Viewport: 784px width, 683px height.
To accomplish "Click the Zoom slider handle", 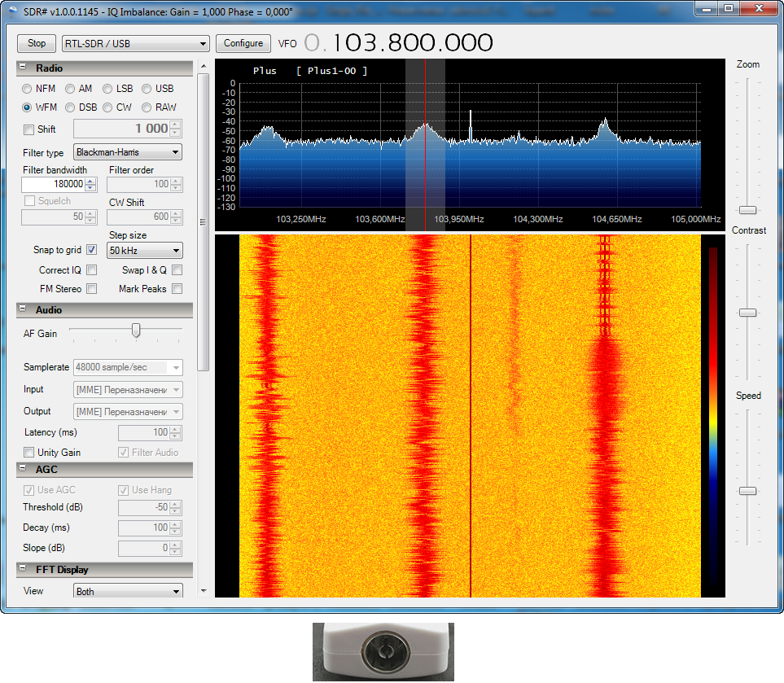I will pos(747,210).
